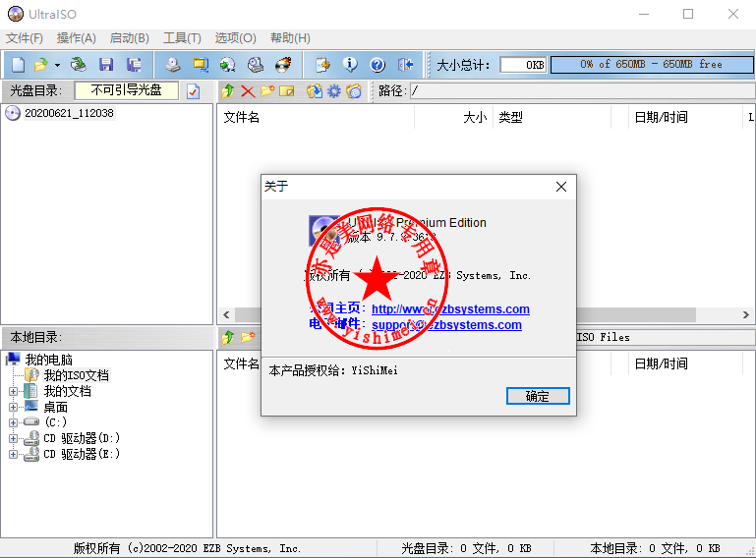
Task: Click the file list scrollbar right arrow
Action: [x=746, y=314]
